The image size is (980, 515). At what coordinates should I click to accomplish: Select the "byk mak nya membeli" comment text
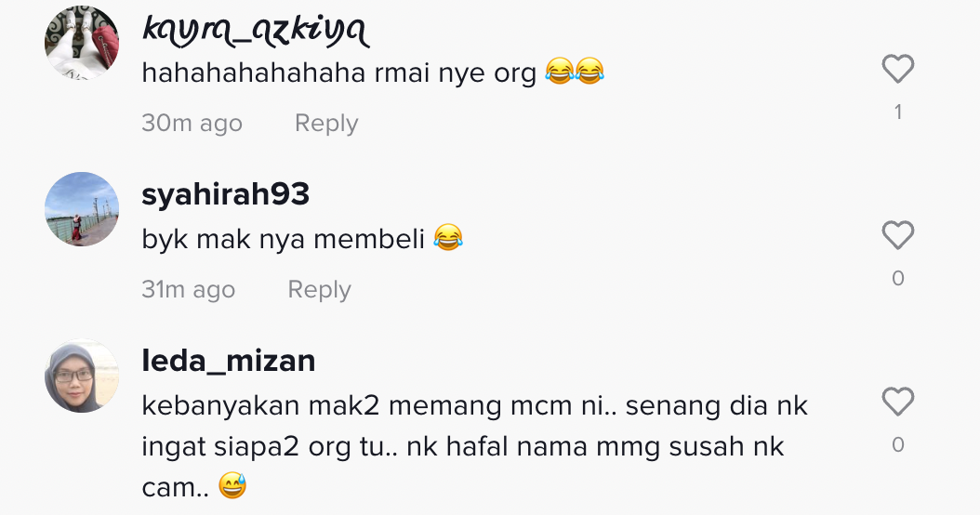point(283,239)
